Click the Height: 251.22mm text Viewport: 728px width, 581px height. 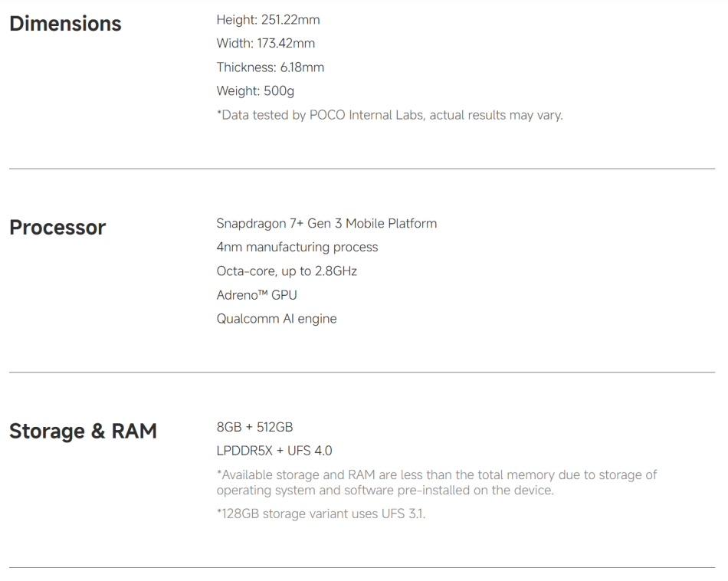click(x=268, y=20)
